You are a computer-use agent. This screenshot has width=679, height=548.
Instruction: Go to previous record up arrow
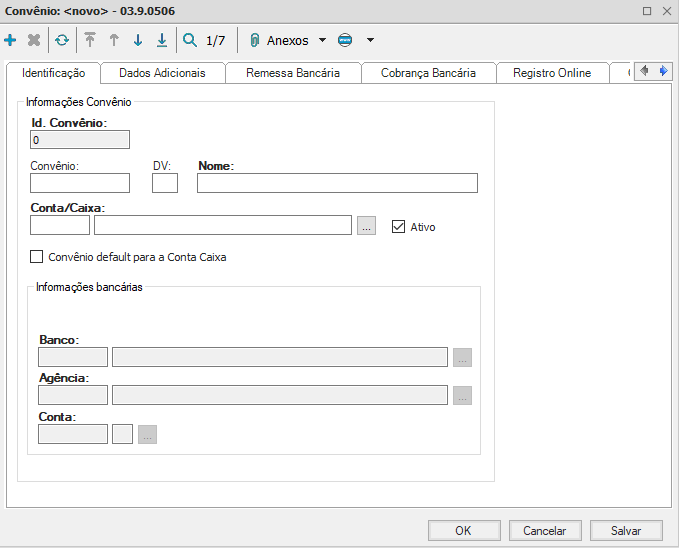114,41
